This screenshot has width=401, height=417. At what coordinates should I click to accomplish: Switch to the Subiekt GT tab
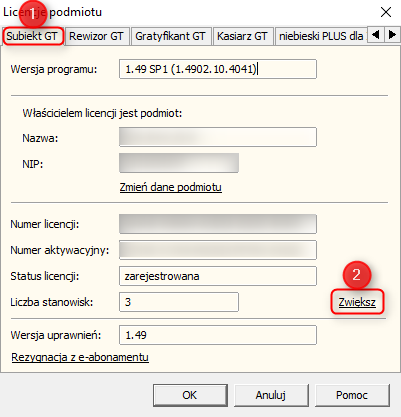click(32, 36)
